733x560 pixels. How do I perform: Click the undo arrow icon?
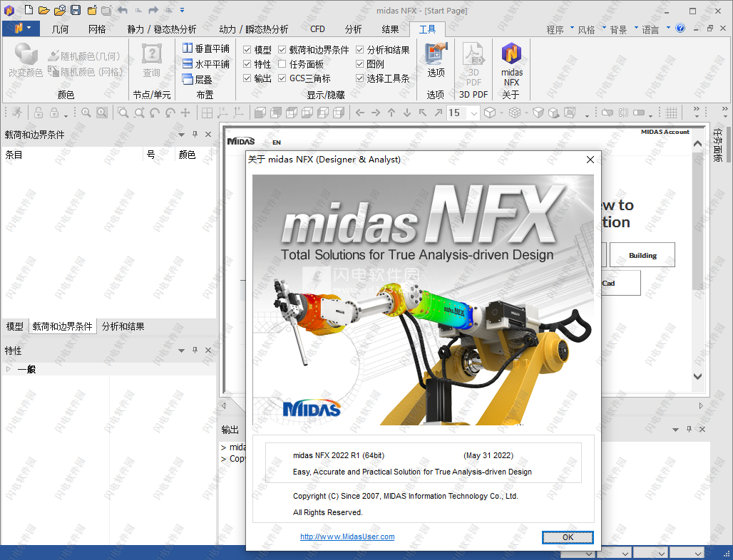[x=123, y=10]
